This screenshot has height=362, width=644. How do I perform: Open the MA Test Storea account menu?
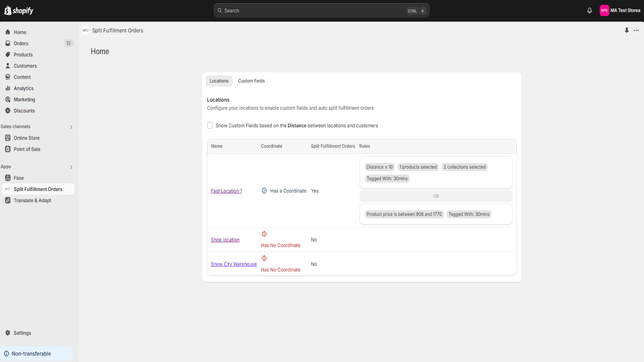click(x=620, y=11)
